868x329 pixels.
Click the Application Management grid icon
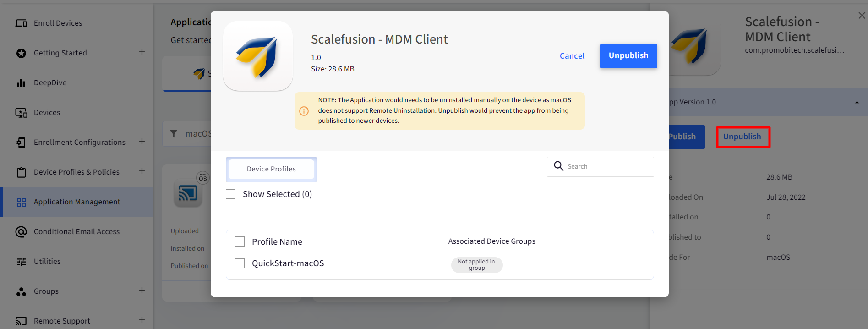coord(21,202)
